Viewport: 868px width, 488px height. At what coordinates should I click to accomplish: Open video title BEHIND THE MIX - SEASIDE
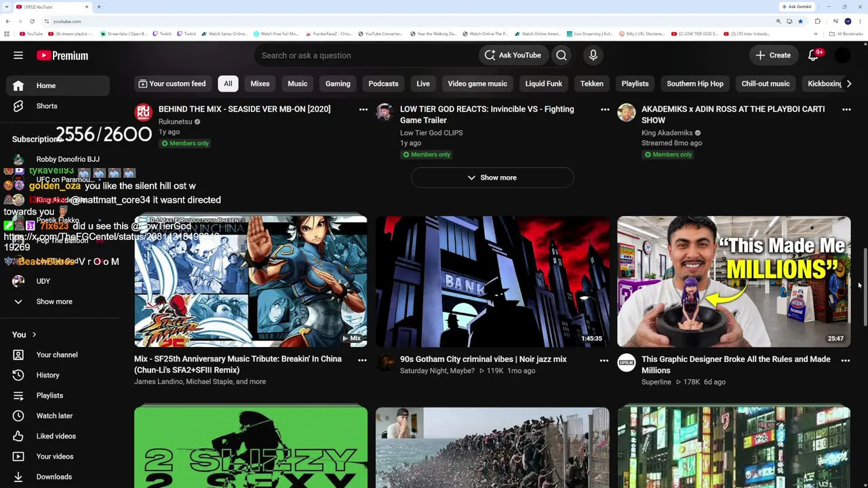[x=245, y=109]
